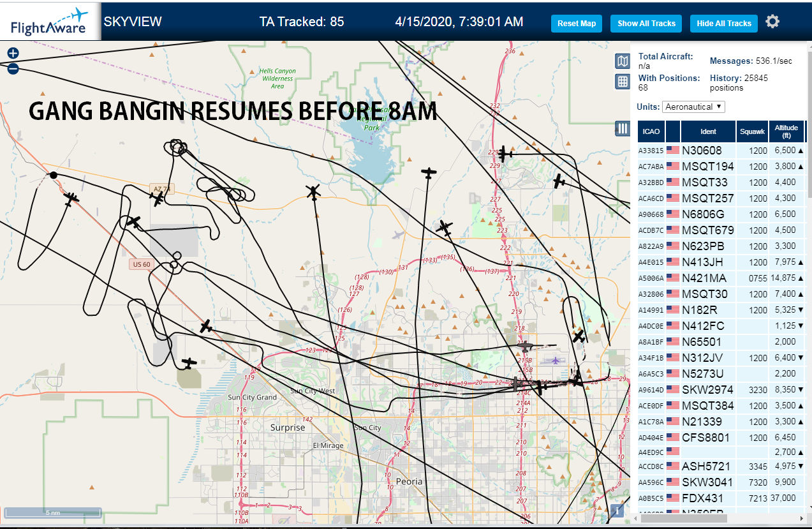
Task: Open the map layer selector icon
Action: tap(622, 61)
